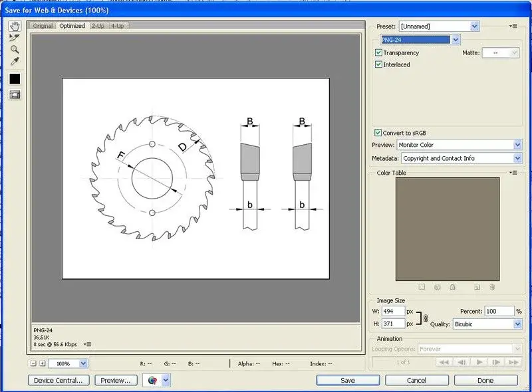Click the image height H field
Viewport: 532px width, 392px height.
[x=393, y=324]
